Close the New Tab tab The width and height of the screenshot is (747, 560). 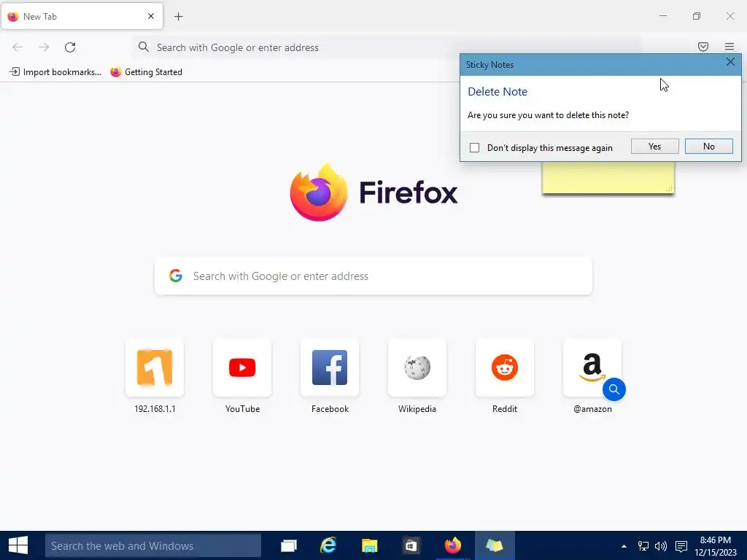tap(151, 16)
